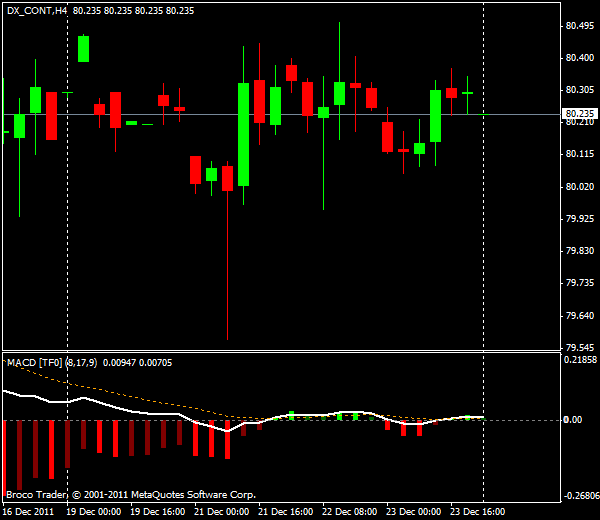
Task: Click the 79.735 price scale value
Action: [580, 283]
